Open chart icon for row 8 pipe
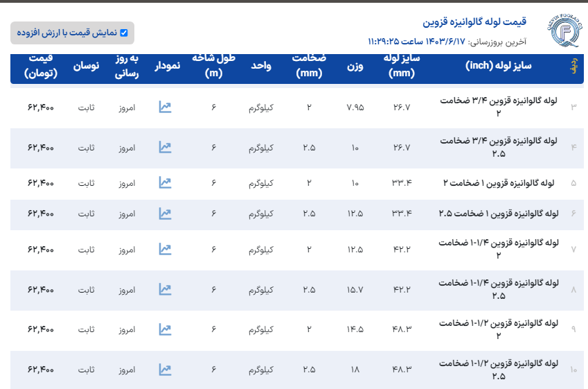This screenshot has width=588, height=389. [x=165, y=288]
